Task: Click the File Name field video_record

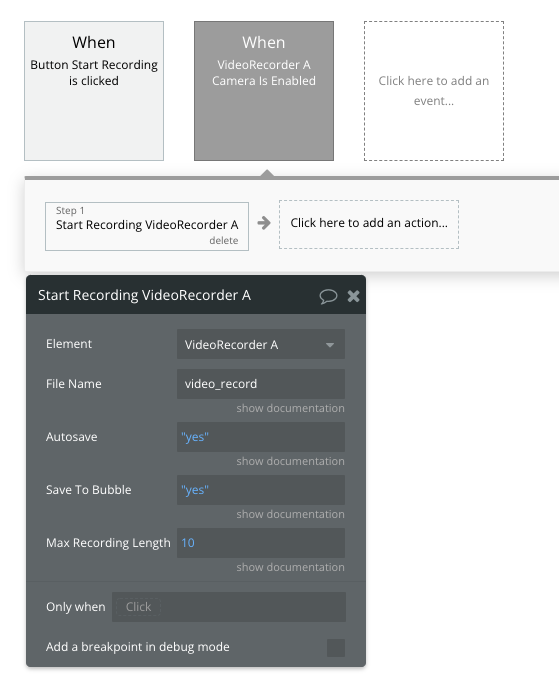Action: click(x=261, y=384)
